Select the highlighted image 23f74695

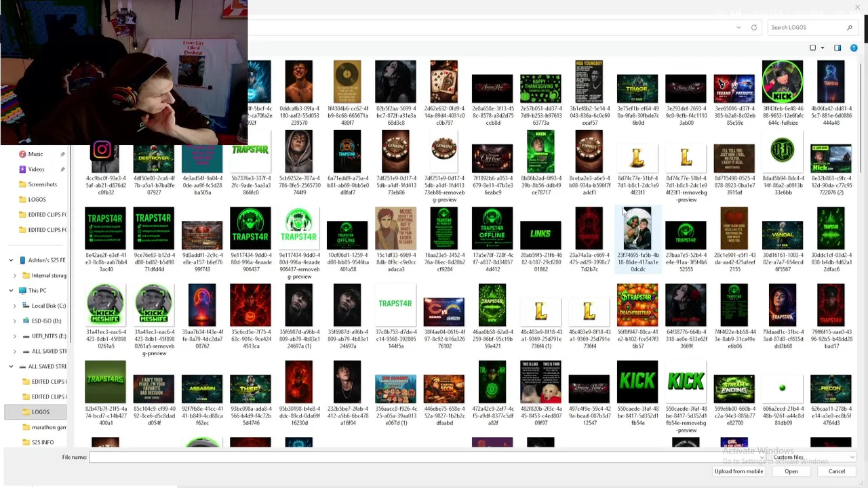(637, 240)
